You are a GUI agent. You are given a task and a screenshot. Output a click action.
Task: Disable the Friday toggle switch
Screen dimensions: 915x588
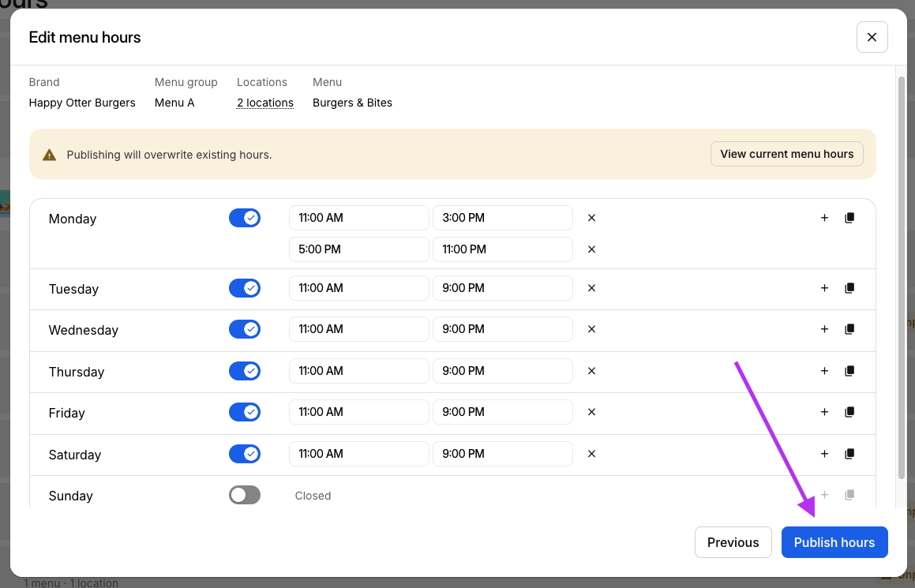pyautogui.click(x=245, y=412)
